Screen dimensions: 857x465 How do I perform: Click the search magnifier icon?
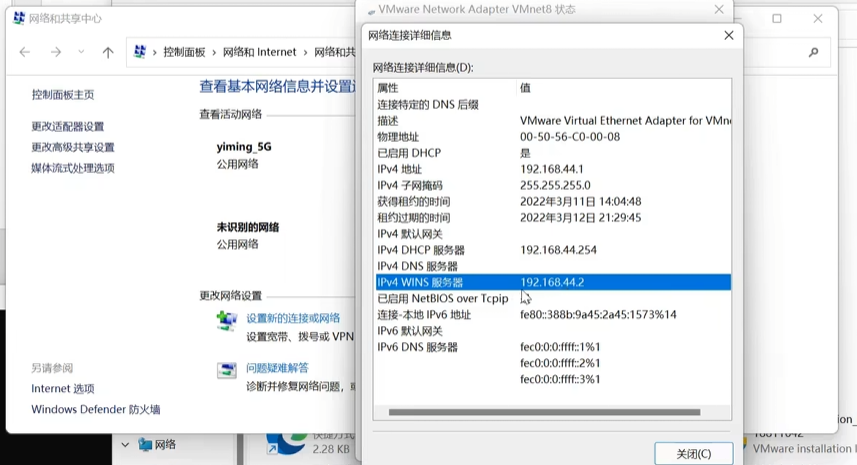[814, 52]
